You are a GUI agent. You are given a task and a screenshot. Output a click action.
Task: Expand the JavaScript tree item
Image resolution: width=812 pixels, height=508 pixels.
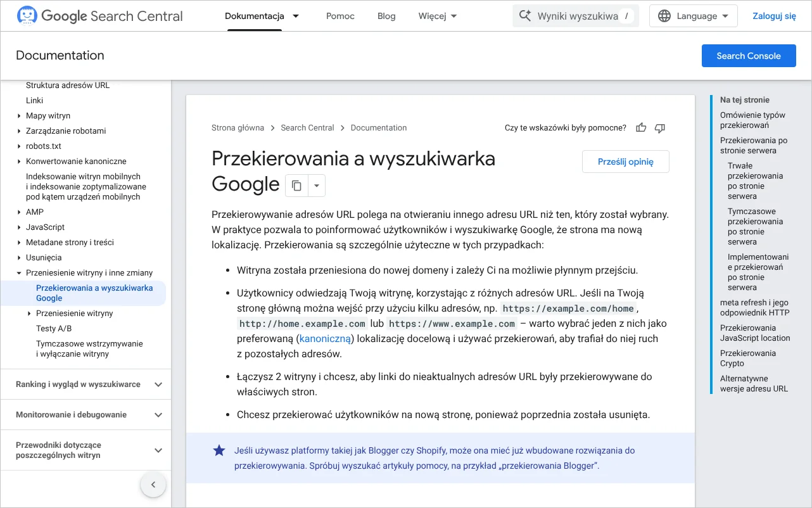19,227
